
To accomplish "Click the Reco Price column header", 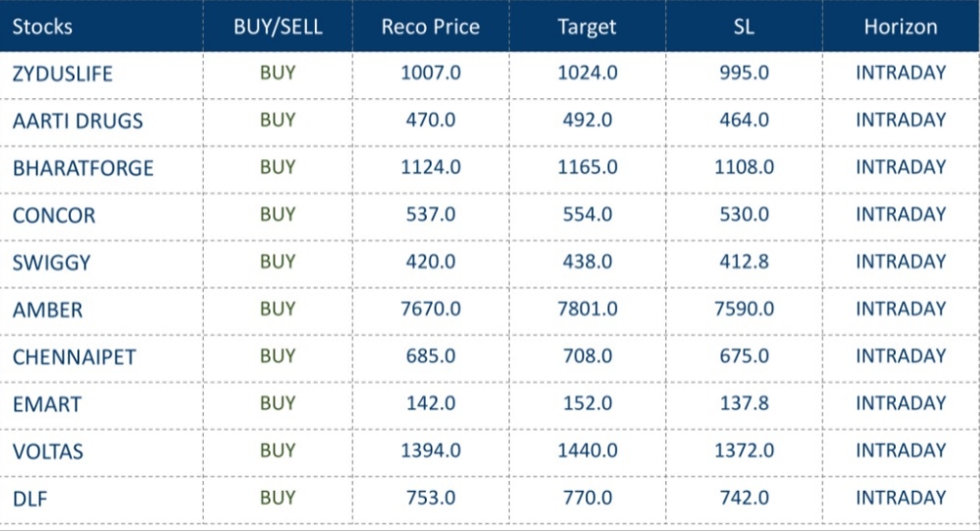I will pos(431,27).
